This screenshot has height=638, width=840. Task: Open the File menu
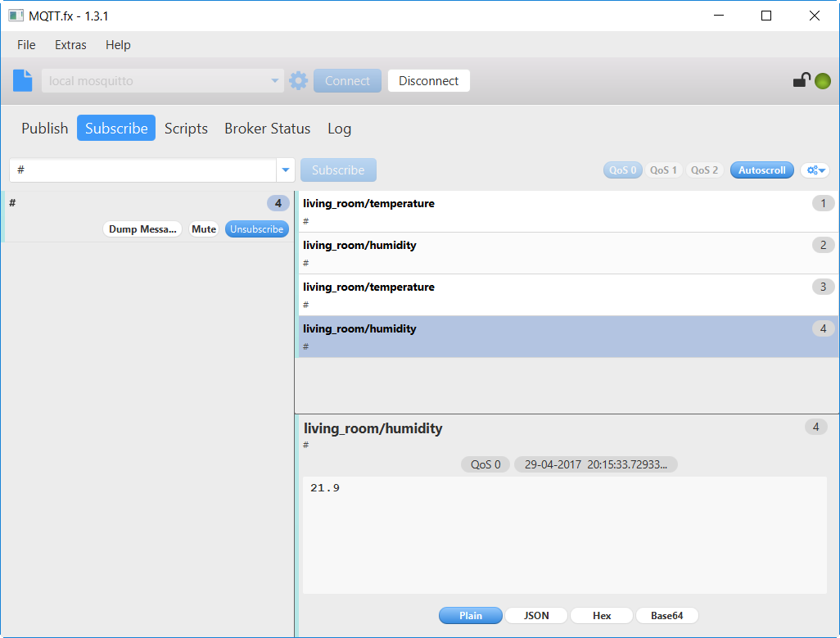pyautogui.click(x=26, y=45)
